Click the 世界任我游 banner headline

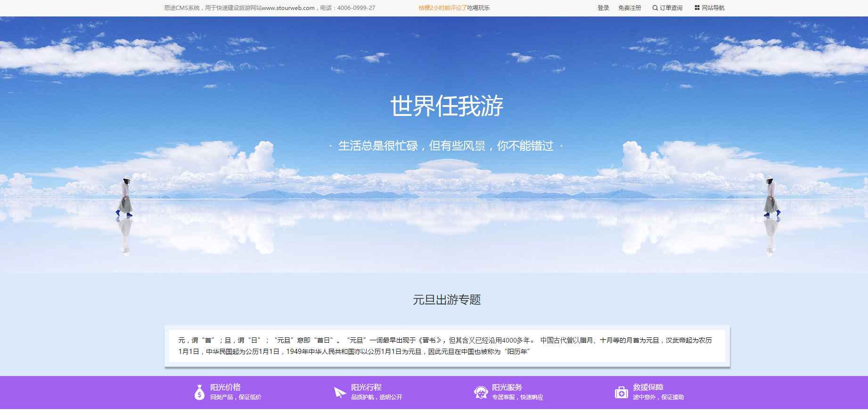[x=447, y=106]
